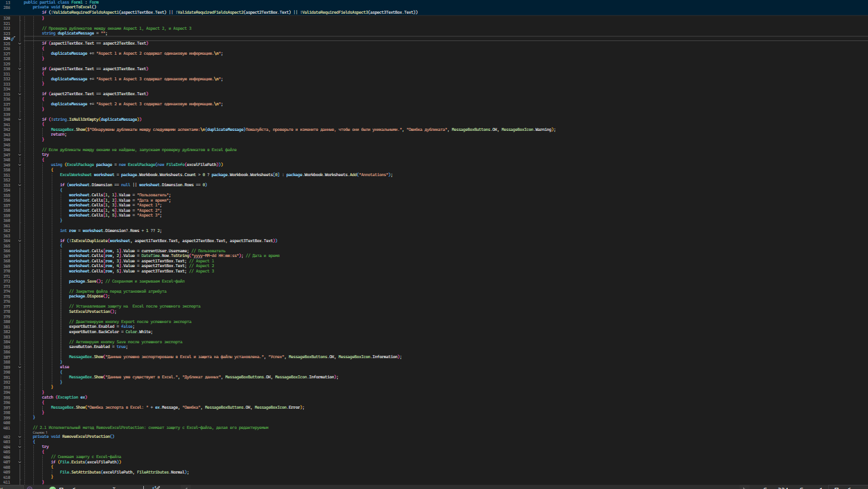Image resolution: width=868 pixels, height=489 pixels.
Task: Collapse the try block at line 404
Action: tap(20, 447)
